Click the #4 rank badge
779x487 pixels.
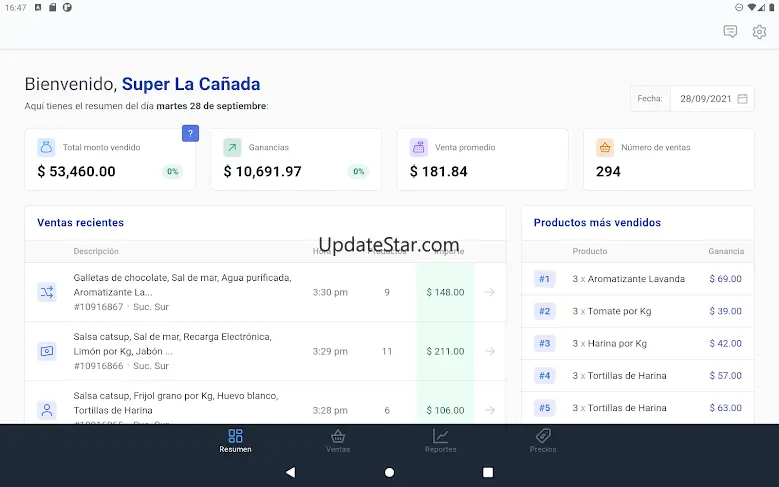point(545,376)
